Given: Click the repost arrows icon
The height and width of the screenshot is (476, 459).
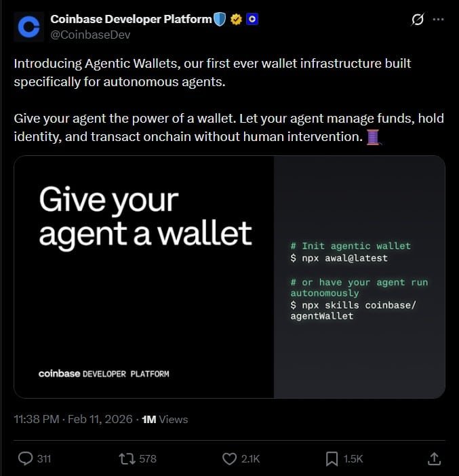Looking at the screenshot, I should coord(127,458).
